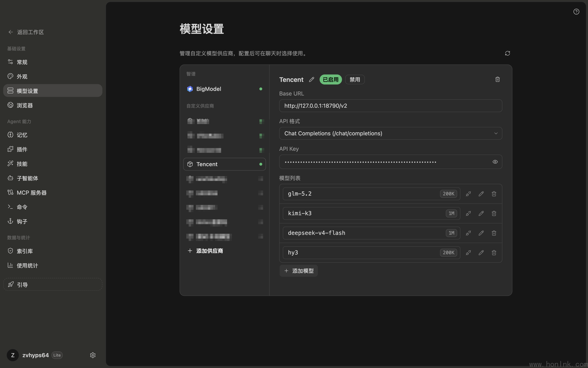Edit the deepseek-v4-flash model entry

[x=481, y=233]
